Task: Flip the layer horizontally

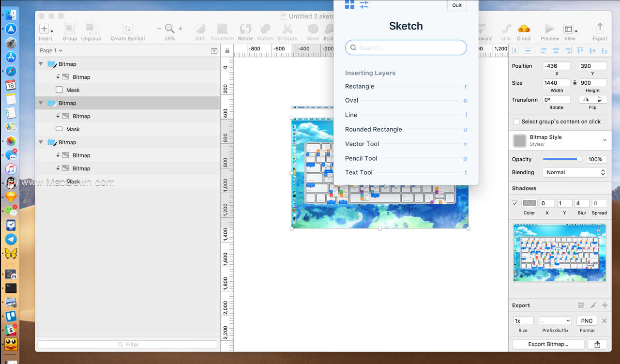Action: 586,99
